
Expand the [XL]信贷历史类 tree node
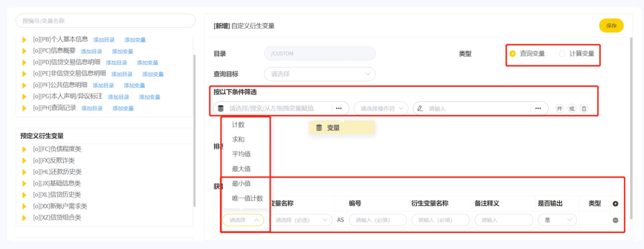click(x=24, y=195)
